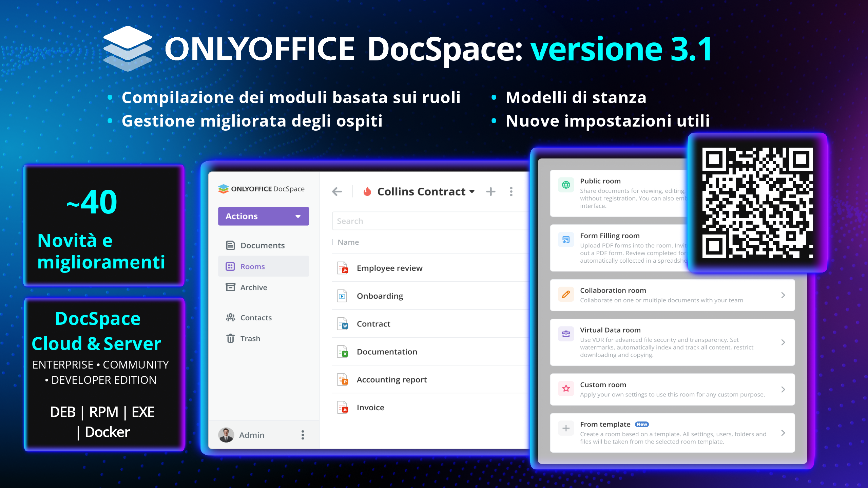The height and width of the screenshot is (488, 868).
Task: Click the Admin profile avatar
Action: [x=226, y=435]
